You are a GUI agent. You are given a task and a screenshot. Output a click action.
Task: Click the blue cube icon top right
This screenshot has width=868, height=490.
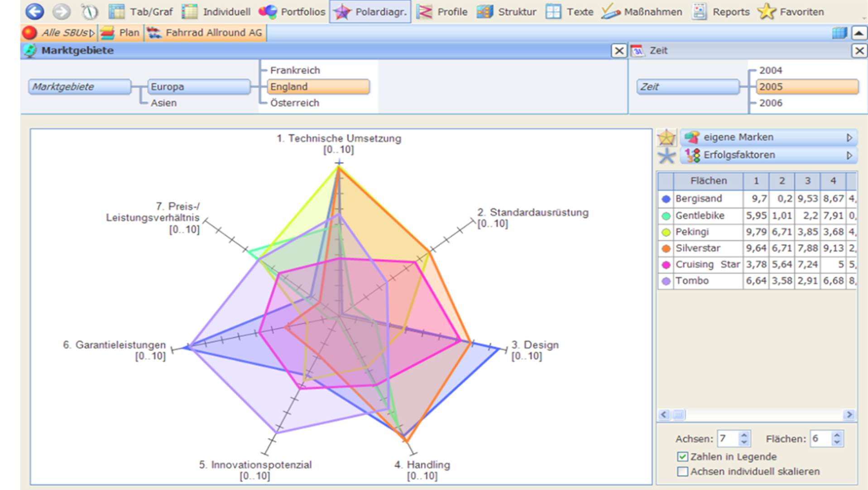coord(839,33)
